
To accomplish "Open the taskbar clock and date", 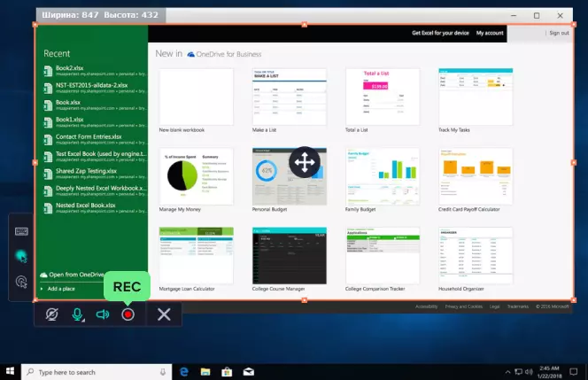I will pos(549,372).
